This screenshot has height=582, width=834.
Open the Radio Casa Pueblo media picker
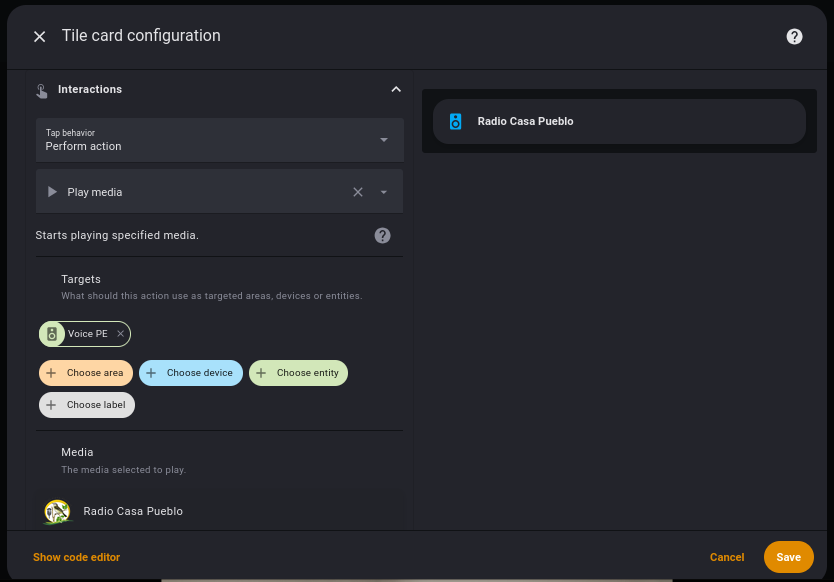point(220,511)
